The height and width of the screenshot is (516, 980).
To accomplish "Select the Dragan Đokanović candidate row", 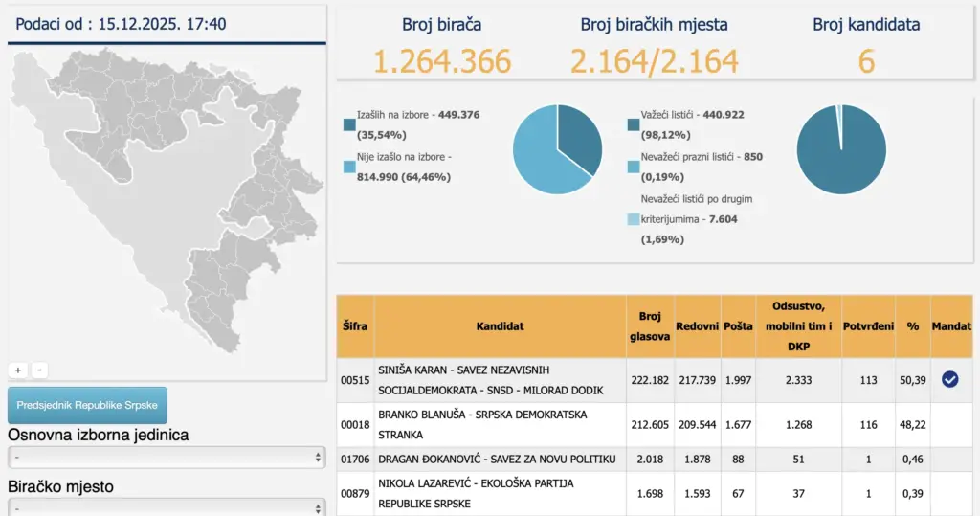I will (x=497, y=460).
